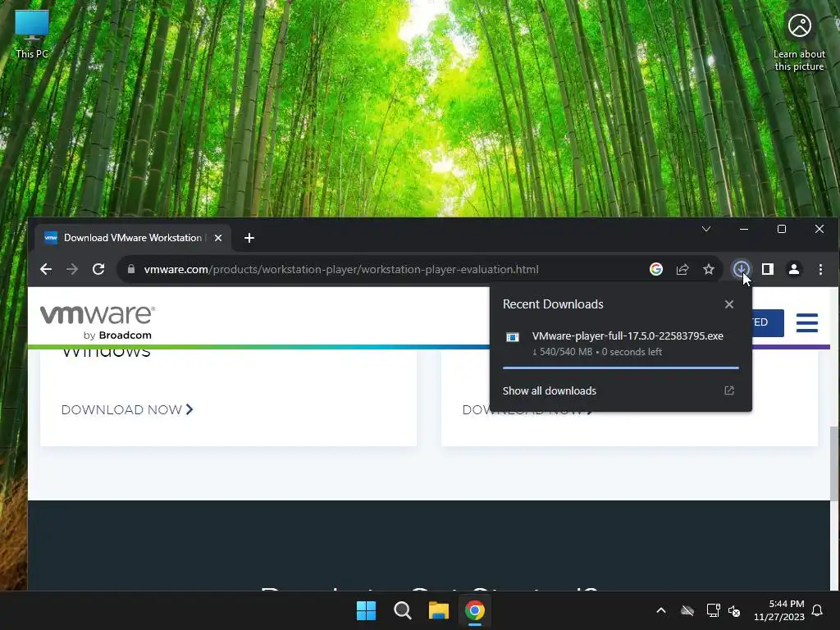The image size is (840, 630).
Task: Share this page icon
Action: (x=682, y=269)
